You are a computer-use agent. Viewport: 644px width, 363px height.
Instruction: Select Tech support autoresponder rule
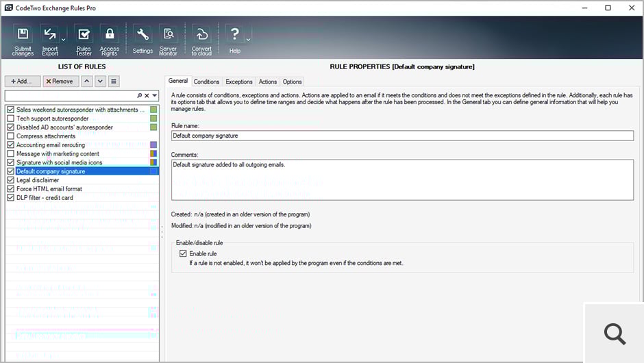(52, 118)
